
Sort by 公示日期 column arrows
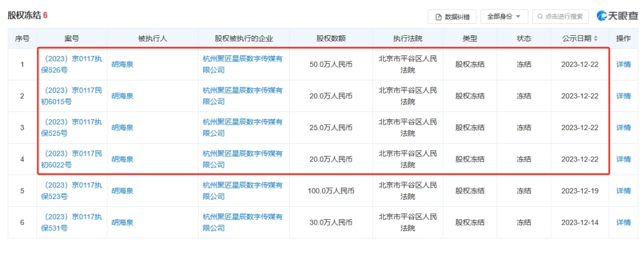(596, 39)
